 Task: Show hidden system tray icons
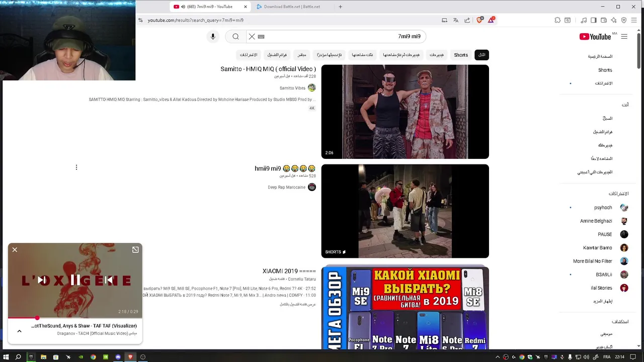coord(498,357)
